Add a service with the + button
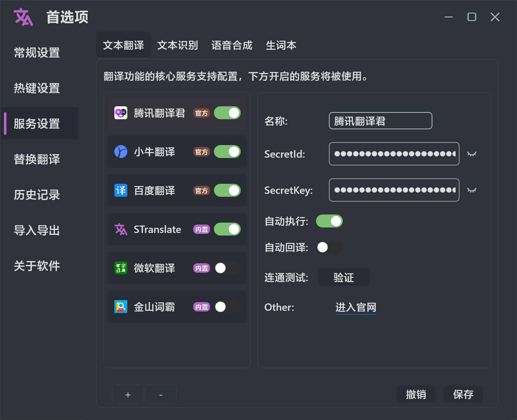 point(128,394)
